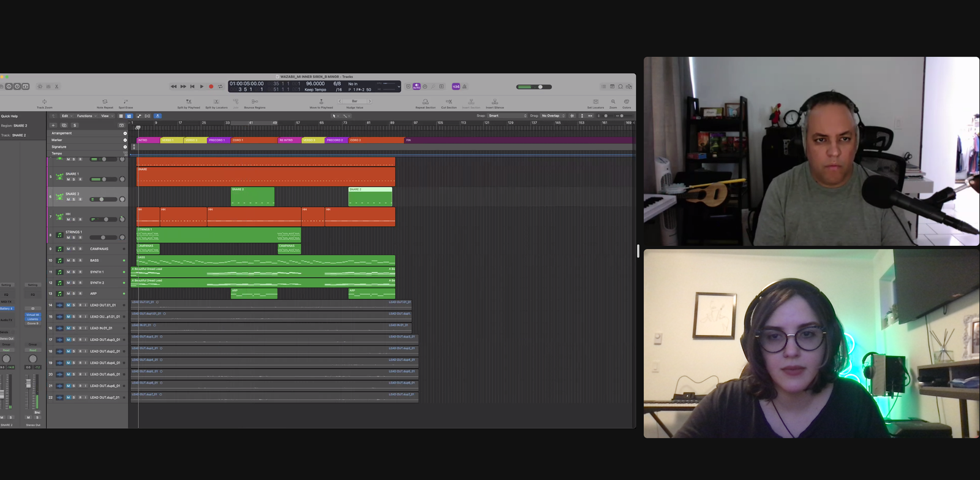Open the Drag No Overlap dropdown

[552, 116]
